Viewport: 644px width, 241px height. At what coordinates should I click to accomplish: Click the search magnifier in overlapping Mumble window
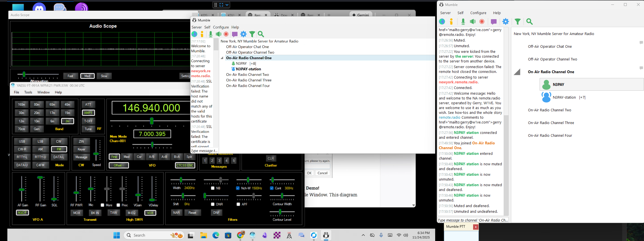261,34
